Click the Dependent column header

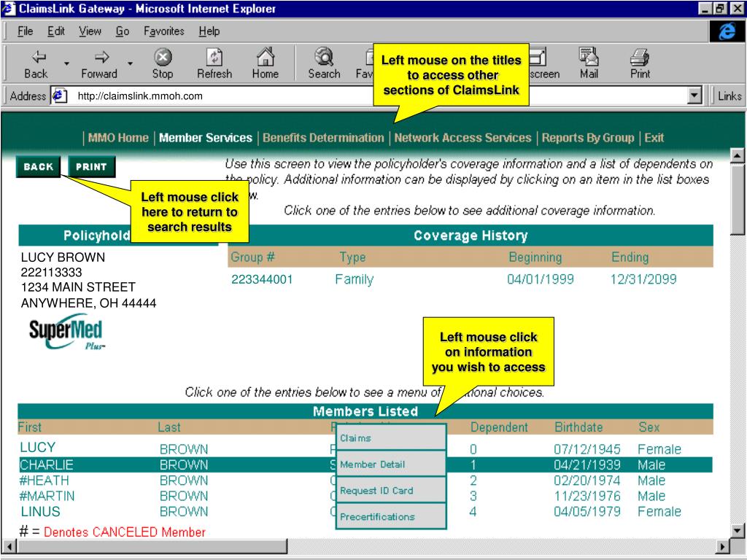pos(499,427)
